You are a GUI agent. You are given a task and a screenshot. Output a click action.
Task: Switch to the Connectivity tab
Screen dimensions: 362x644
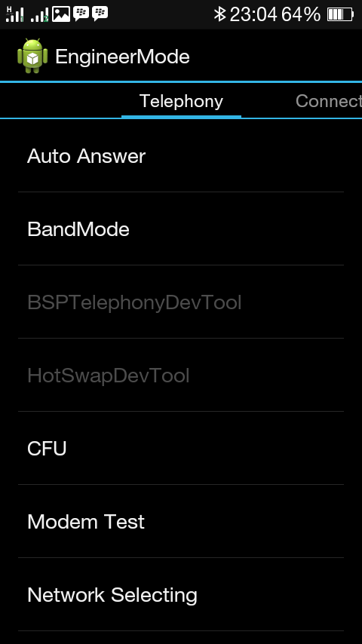tap(328, 101)
